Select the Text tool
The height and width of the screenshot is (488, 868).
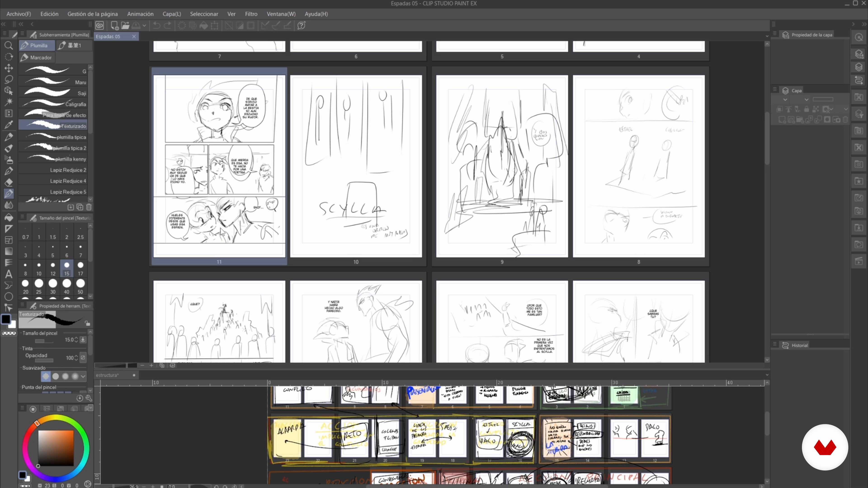tap(9, 274)
